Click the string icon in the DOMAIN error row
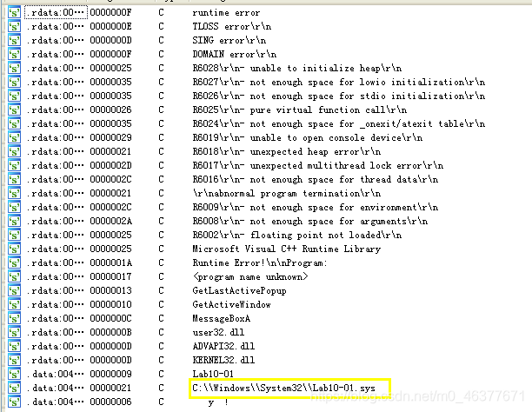Screen dimensions: 532x412 click(14, 55)
